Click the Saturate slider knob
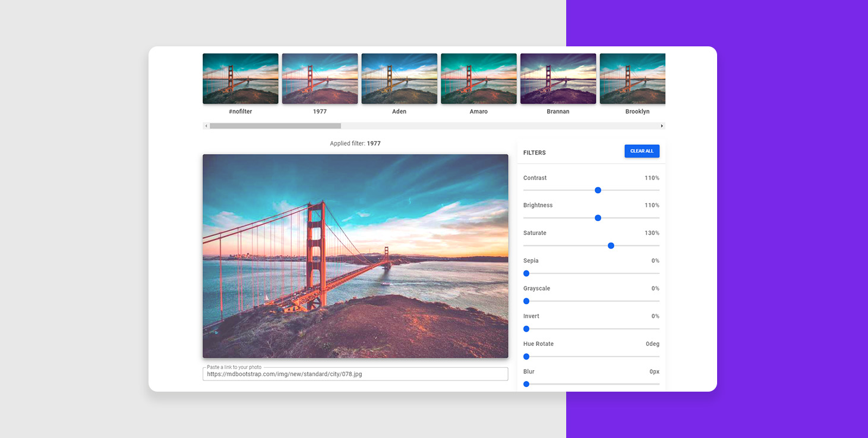The height and width of the screenshot is (438, 868). coord(611,245)
